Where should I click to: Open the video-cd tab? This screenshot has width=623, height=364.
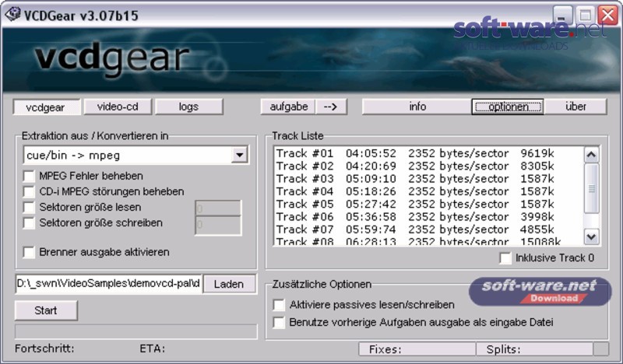118,107
